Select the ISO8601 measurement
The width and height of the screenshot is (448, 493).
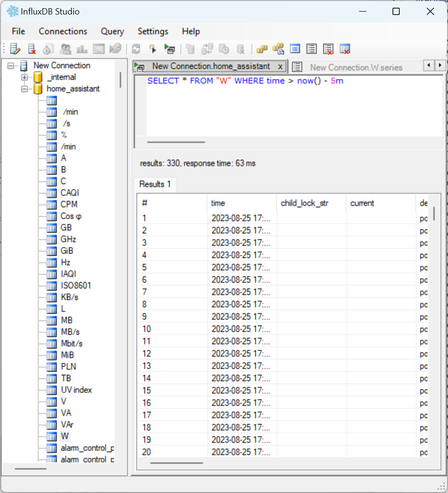(x=76, y=285)
